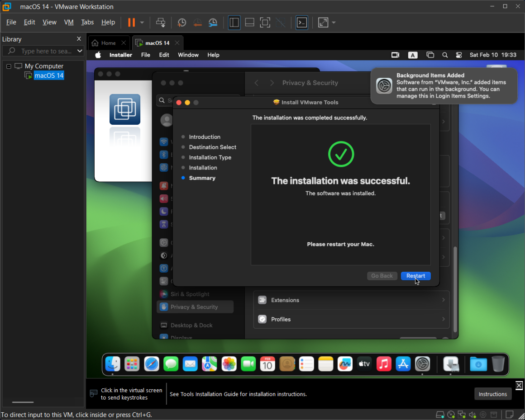This screenshot has width=525, height=420.
Task: Open Launchpad from the Dock
Action: point(132,364)
